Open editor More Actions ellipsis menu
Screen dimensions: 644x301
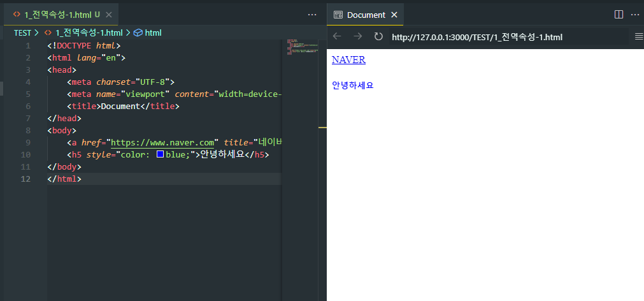coord(312,15)
